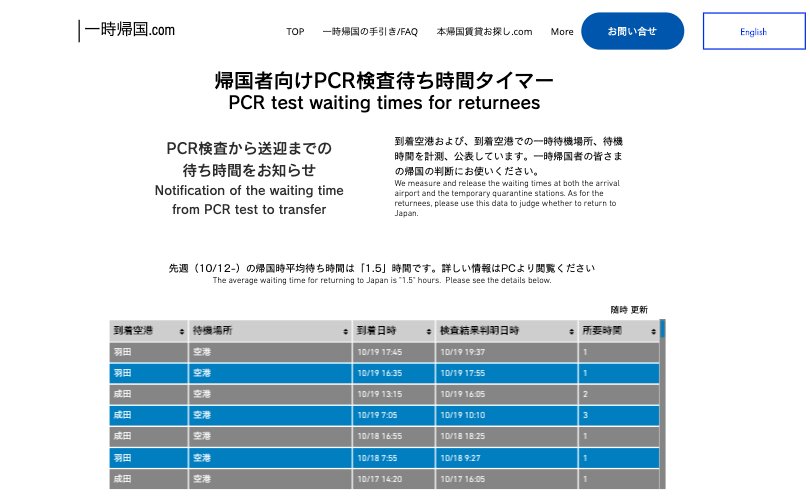Click the 随時 更新 label above table
The image size is (810, 497).
(x=629, y=310)
